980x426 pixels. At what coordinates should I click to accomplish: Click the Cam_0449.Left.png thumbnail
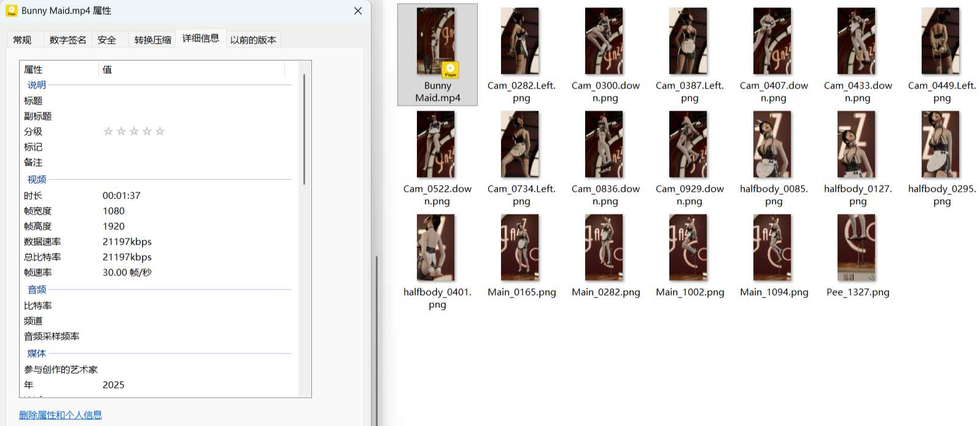941,41
